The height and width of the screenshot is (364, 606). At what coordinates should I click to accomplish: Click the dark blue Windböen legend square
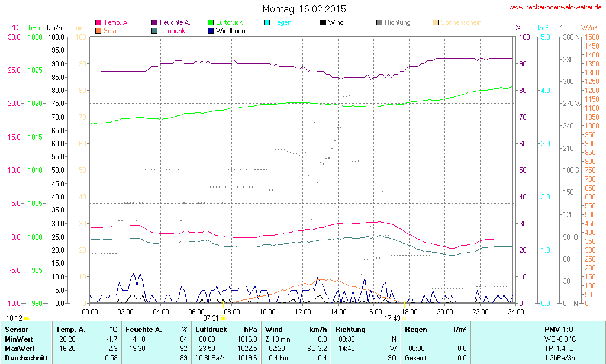coord(211,30)
